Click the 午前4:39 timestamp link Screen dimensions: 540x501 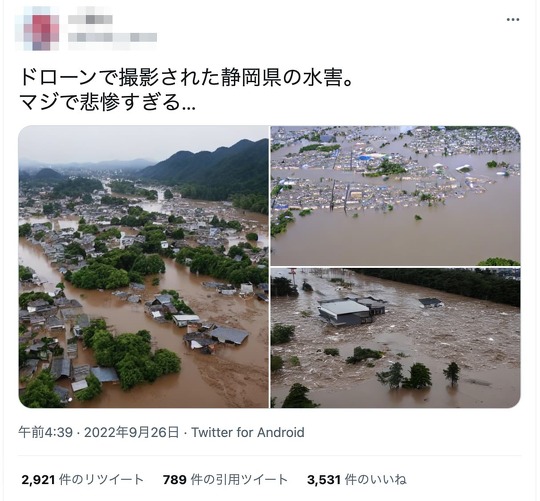click(45, 432)
